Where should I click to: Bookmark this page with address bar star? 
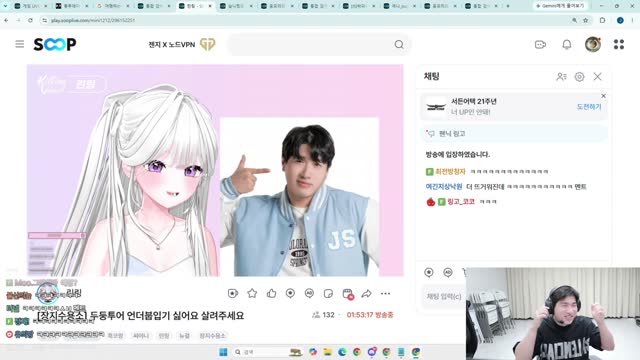click(x=585, y=20)
